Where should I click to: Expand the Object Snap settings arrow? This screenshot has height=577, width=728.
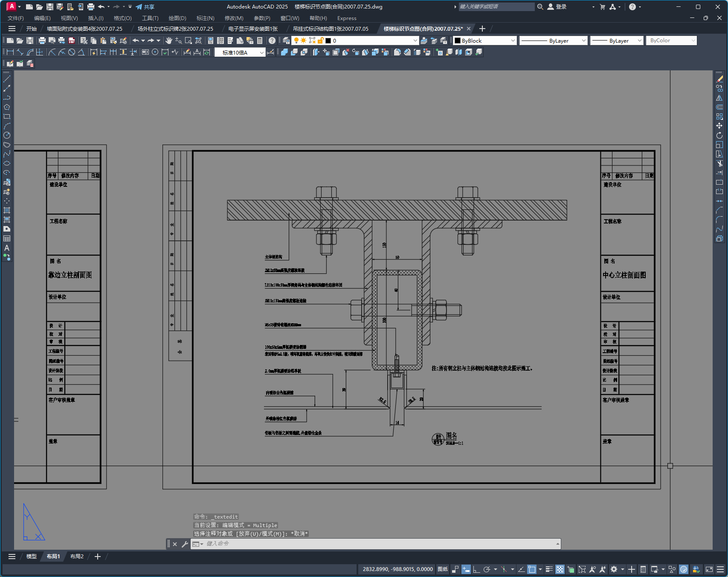click(540, 569)
